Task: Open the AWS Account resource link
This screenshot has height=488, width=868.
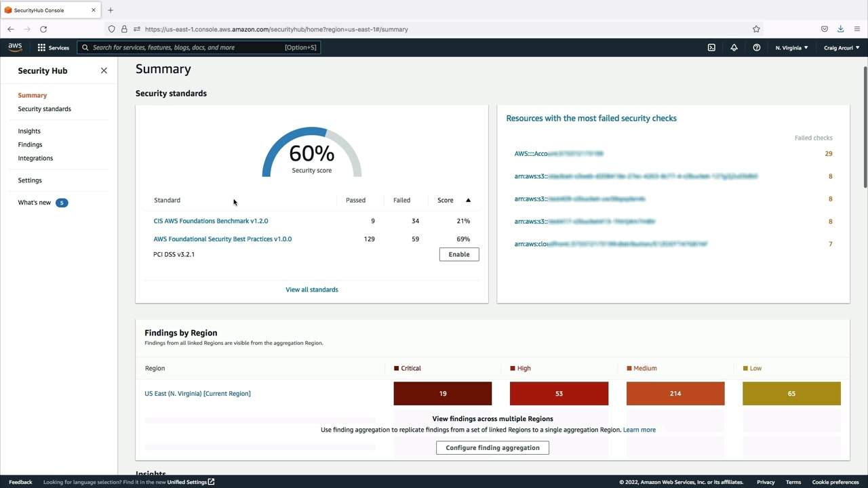Action: 559,154
